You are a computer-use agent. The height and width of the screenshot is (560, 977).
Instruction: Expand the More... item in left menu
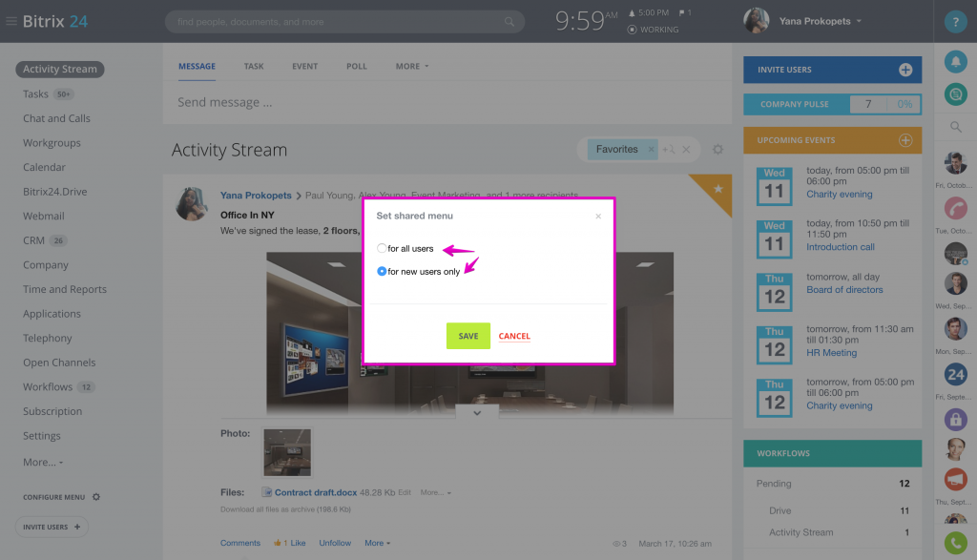point(43,462)
